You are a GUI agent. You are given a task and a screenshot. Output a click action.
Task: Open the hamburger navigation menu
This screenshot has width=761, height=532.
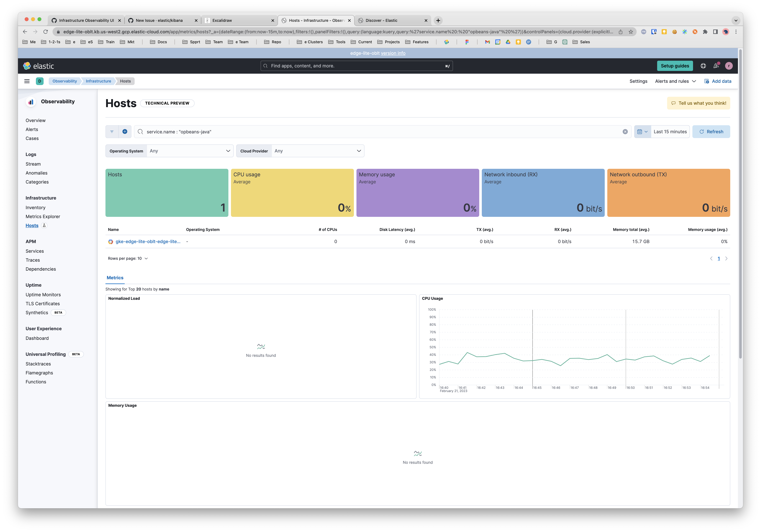click(27, 81)
